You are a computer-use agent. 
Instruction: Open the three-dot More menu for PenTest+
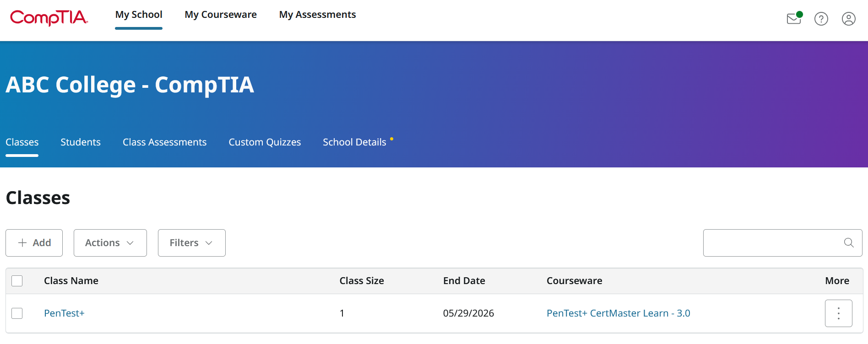(x=838, y=313)
